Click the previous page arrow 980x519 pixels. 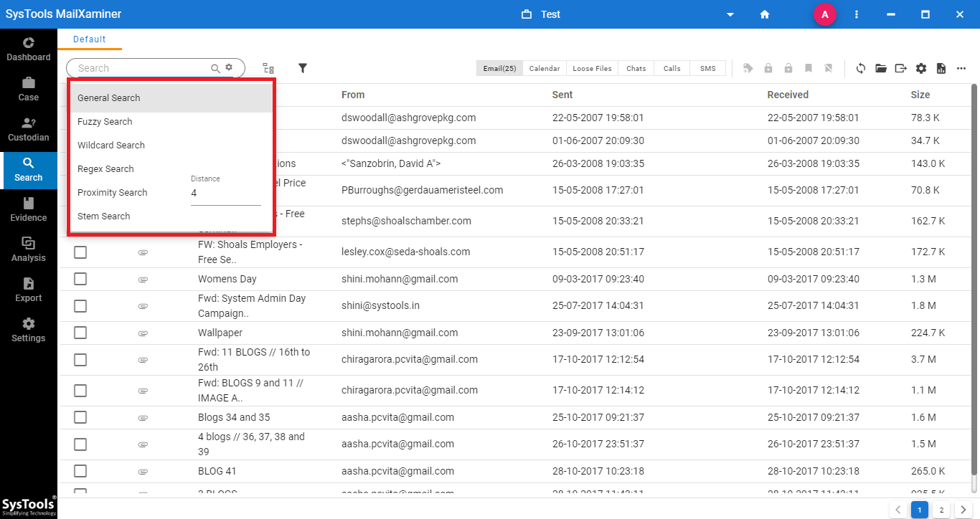[x=897, y=510]
